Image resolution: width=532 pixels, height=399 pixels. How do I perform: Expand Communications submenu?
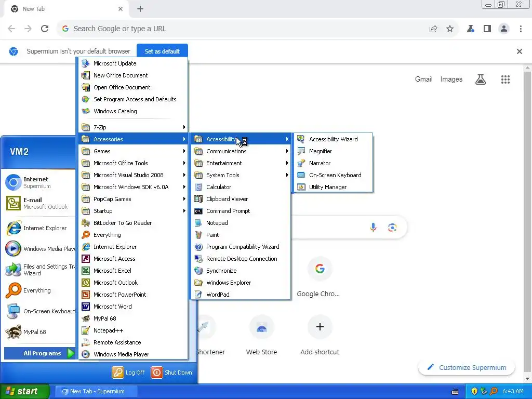(x=241, y=151)
